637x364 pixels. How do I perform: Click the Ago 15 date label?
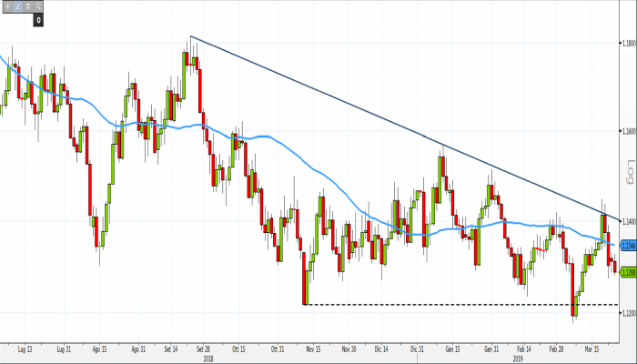pos(99,349)
